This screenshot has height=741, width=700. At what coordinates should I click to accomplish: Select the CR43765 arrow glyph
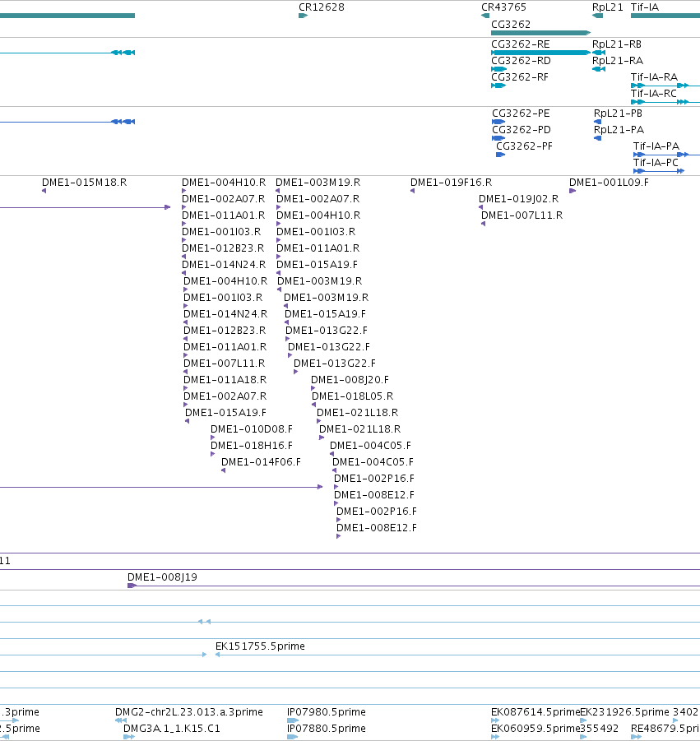(485, 16)
